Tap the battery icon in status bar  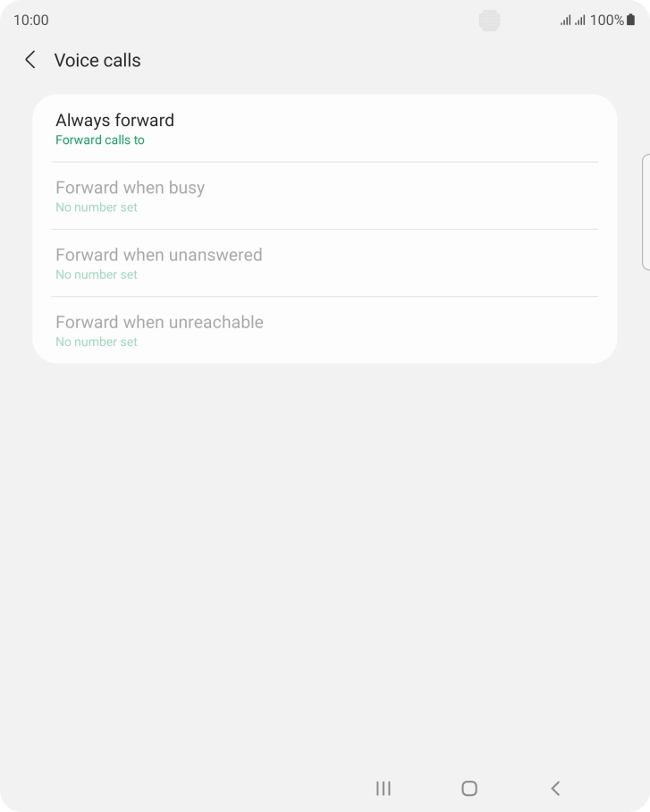[x=631, y=20]
